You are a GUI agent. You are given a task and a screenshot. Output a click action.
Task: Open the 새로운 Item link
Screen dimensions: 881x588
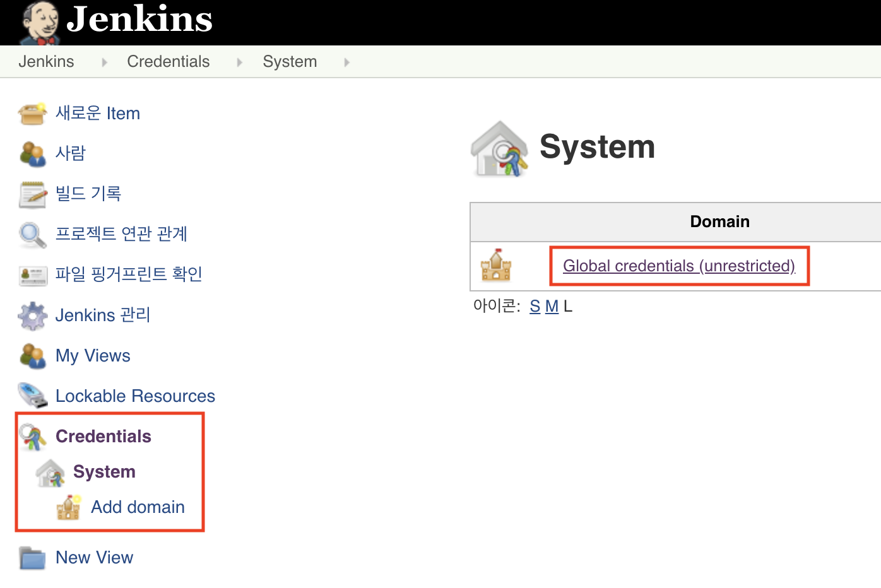click(x=98, y=114)
